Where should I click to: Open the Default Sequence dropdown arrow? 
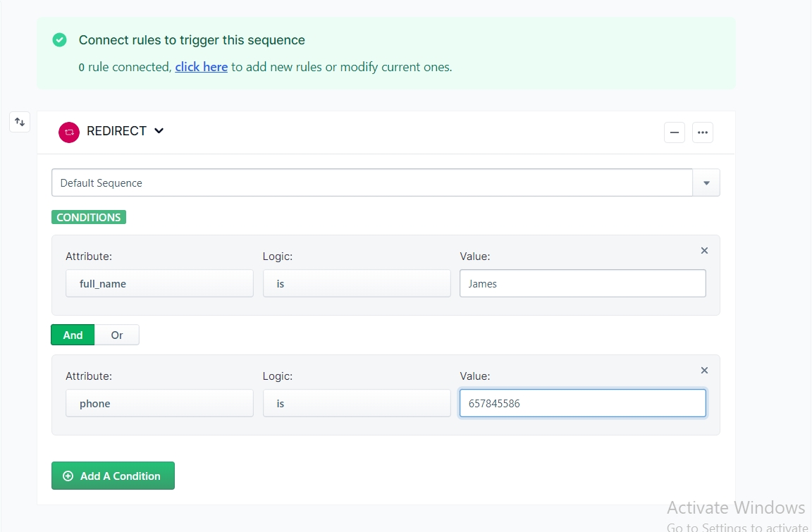(706, 183)
